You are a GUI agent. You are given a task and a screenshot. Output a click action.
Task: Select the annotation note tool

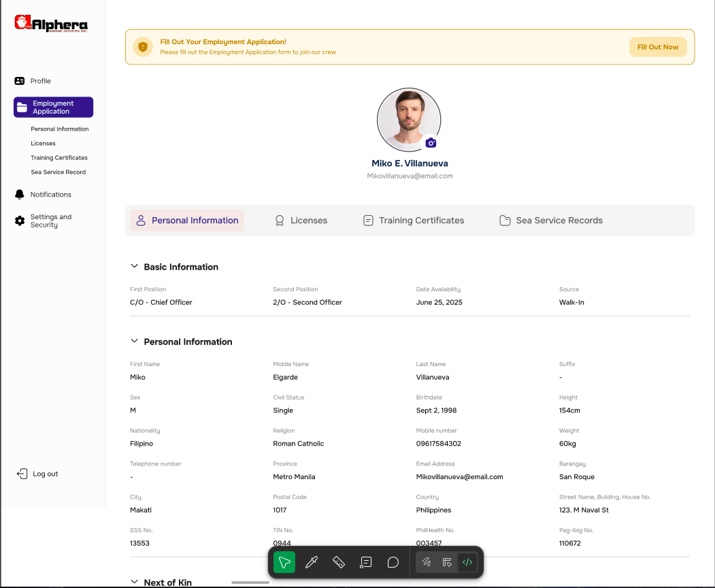pyautogui.click(x=366, y=562)
